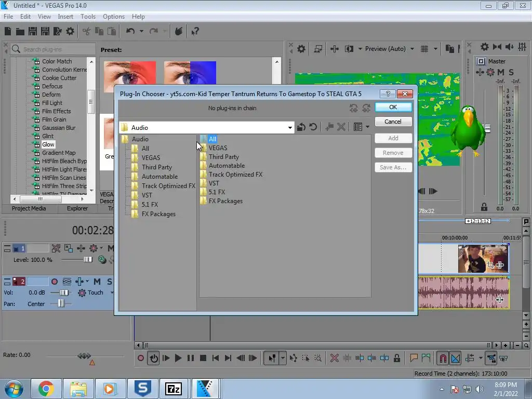Image resolution: width=532 pixels, height=399 pixels.
Task: Open Views dropdown arrow in Plug-In Chooser
Action: [x=367, y=127]
